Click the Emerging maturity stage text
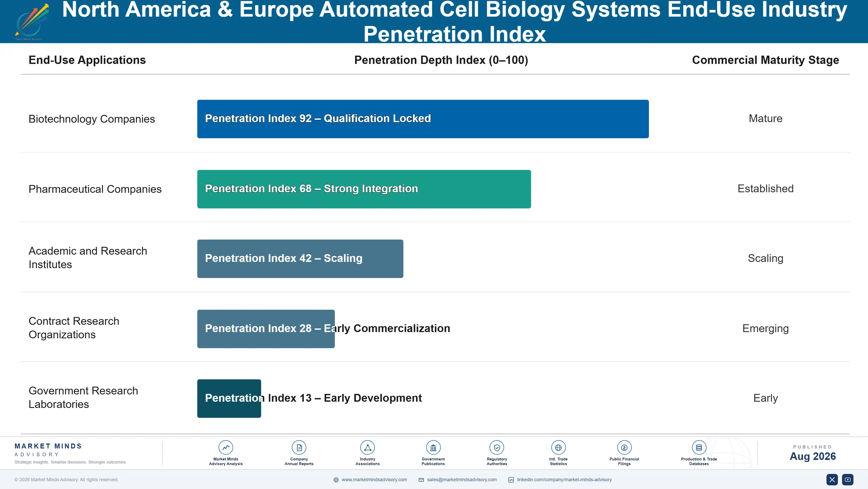868x489 pixels. point(765,328)
